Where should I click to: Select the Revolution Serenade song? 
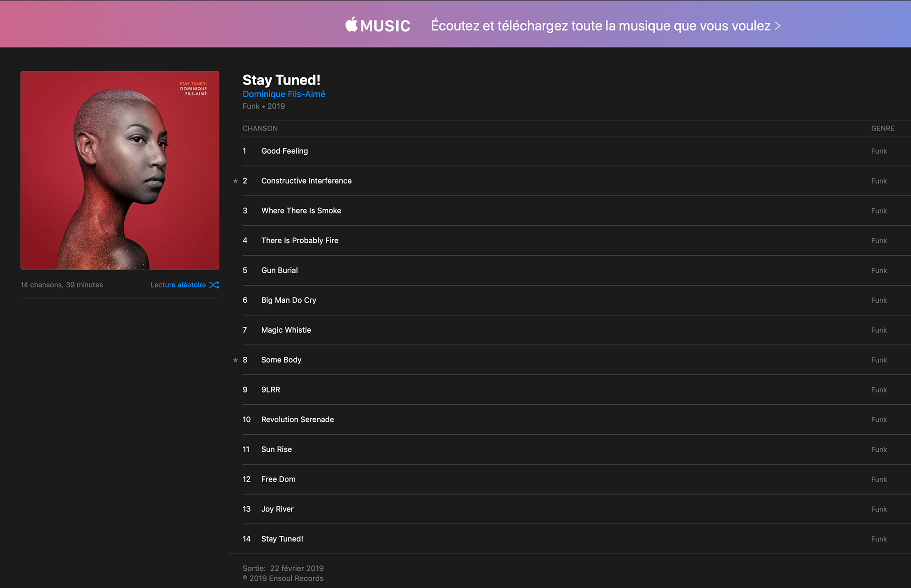pyautogui.click(x=297, y=420)
